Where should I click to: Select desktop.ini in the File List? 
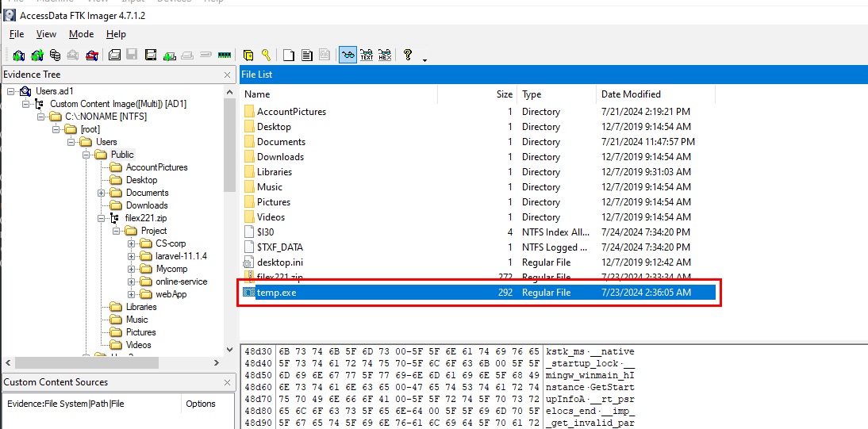tap(279, 262)
